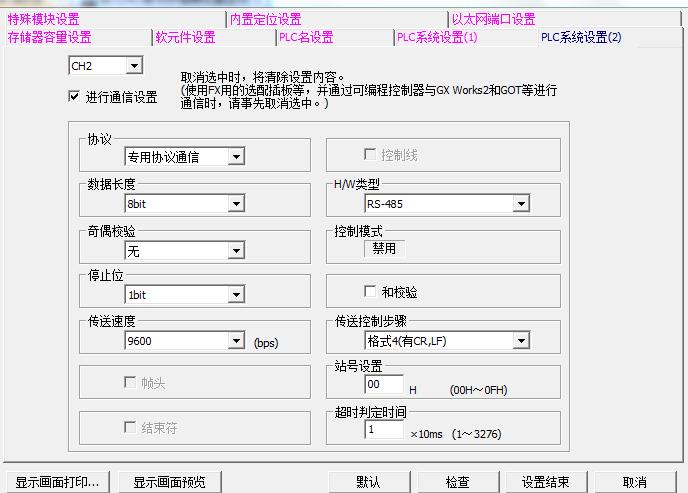The width and height of the screenshot is (688, 493).
Task: Click the 显示画面打印 button
Action: 57,482
